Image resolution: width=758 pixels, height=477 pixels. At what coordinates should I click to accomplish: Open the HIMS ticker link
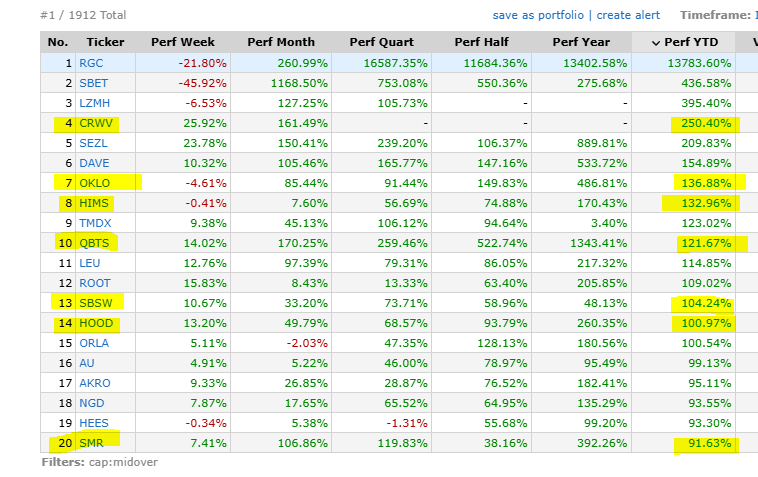click(x=94, y=203)
